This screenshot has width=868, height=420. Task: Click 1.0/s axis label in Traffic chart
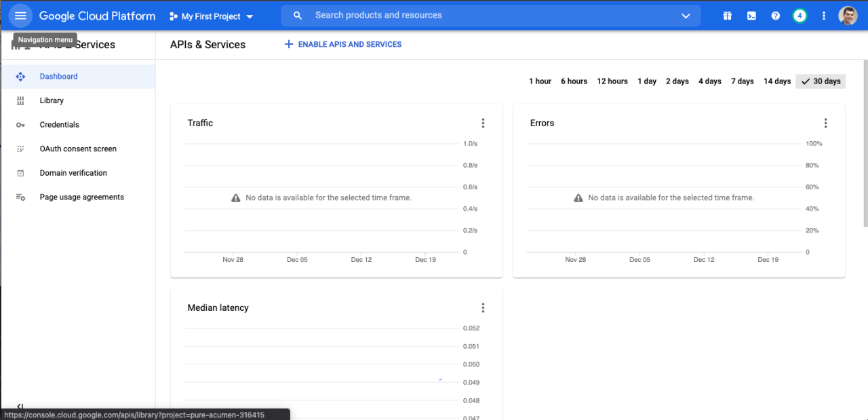click(470, 144)
